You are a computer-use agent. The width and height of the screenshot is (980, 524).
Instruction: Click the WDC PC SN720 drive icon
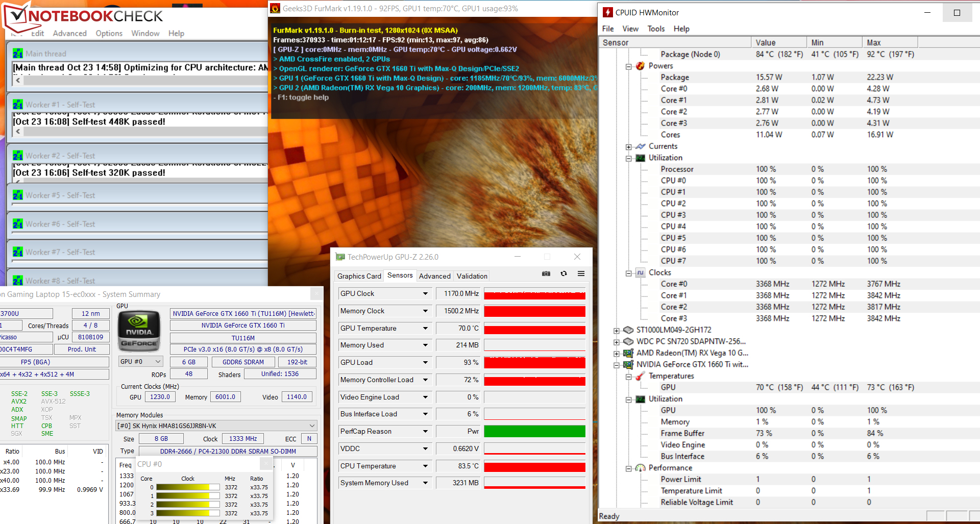click(x=628, y=341)
